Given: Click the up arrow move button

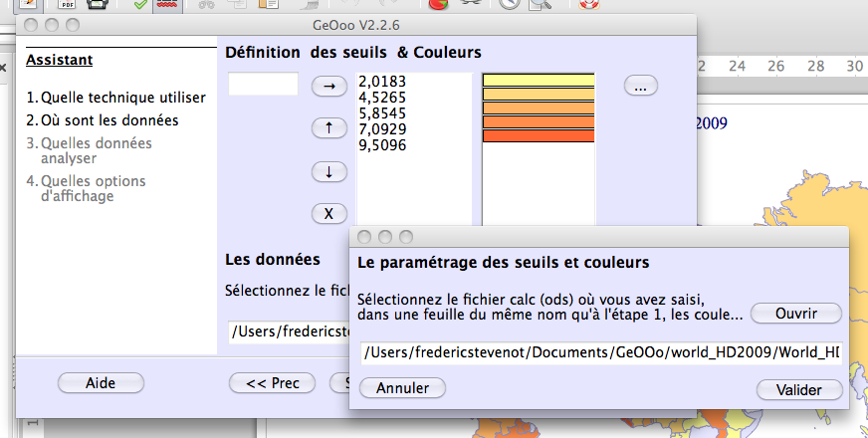Looking at the screenshot, I should 329,127.
